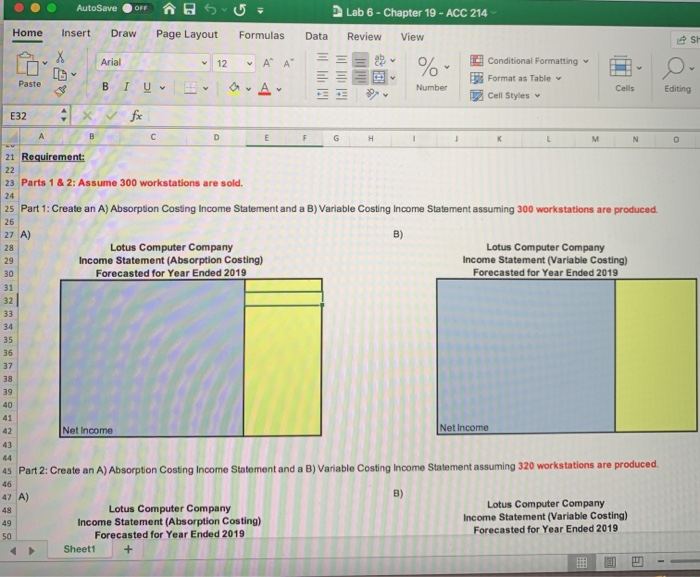Click the Redo arrow icon
The height and width of the screenshot is (577, 700).
(x=239, y=9)
